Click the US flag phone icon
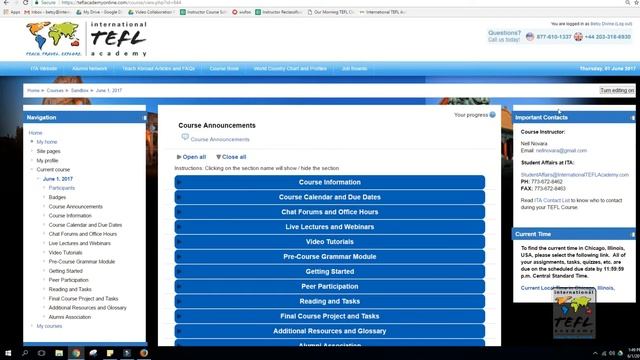Image resolution: width=640 pixels, height=360 pixels. click(x=530, y=37)
